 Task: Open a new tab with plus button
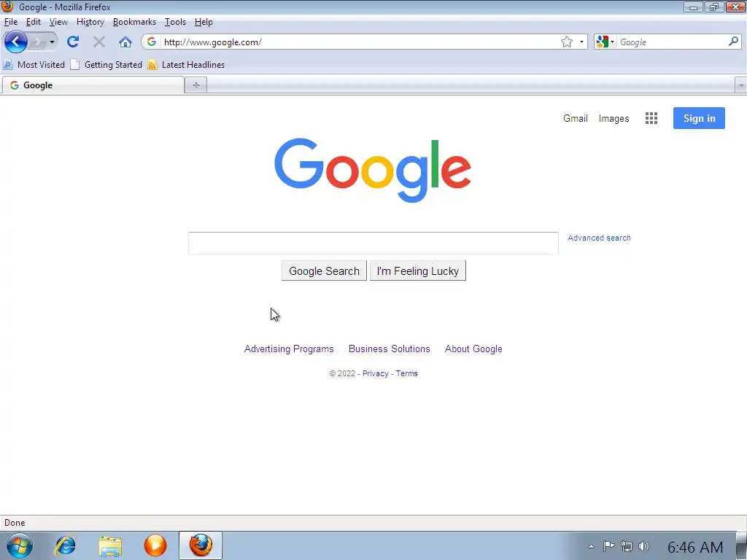[x=196, y=85]
